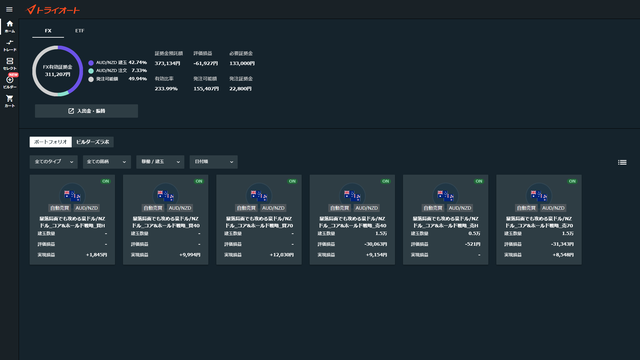
Task: Open the hamburger menu icon
Action: [x=9, y=9]
